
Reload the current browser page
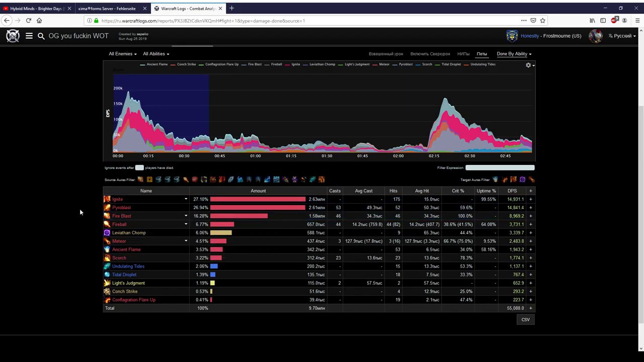28,21
